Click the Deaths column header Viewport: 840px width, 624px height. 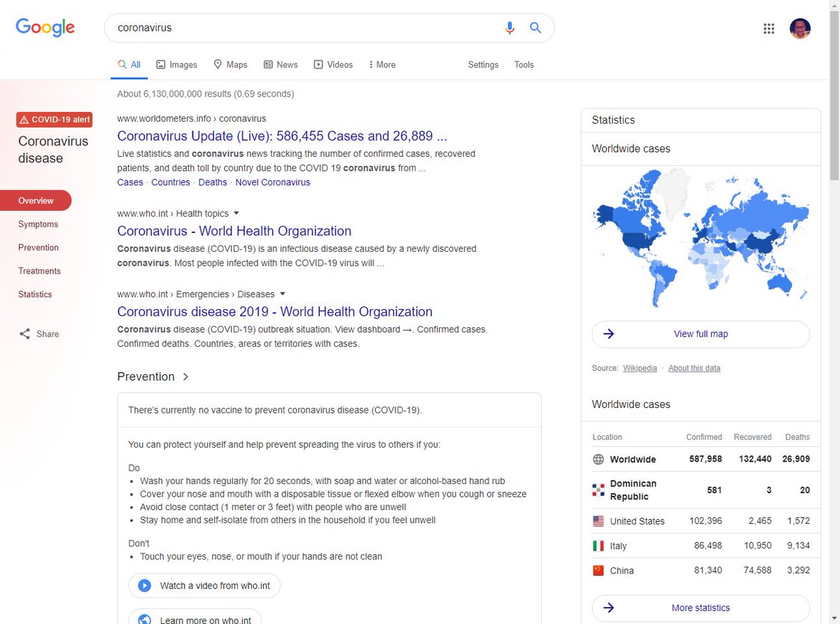(x=797, y=437)
